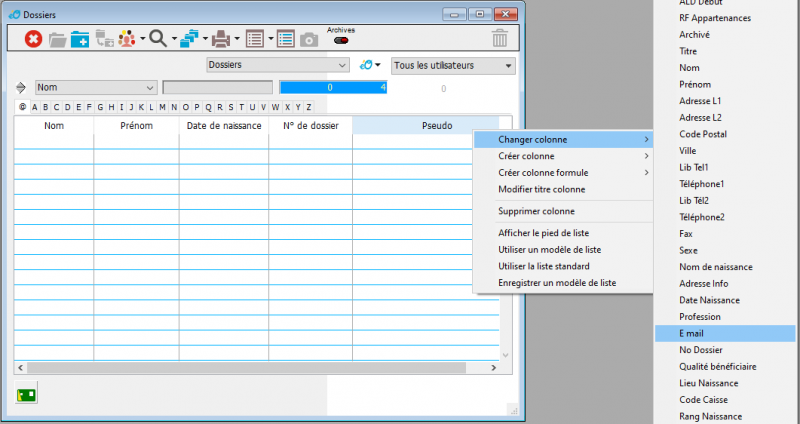Click the search text input field
The image size is (800, 424).
click(217, 88)
